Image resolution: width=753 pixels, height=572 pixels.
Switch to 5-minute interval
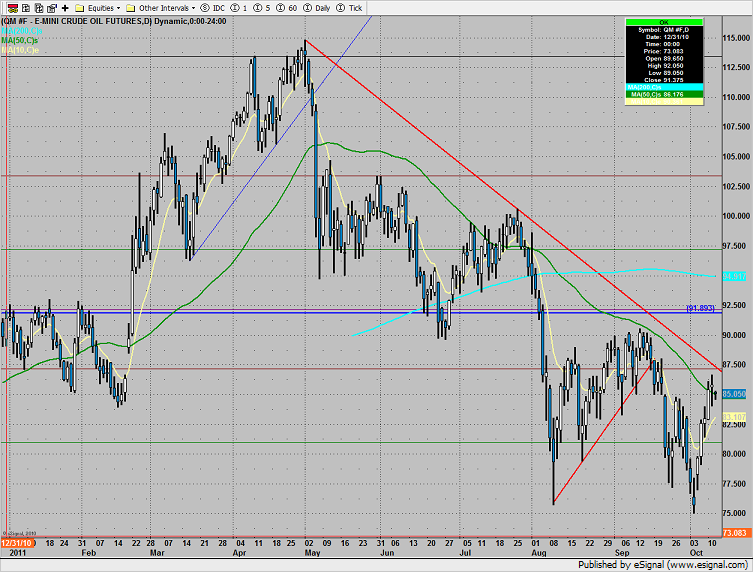[x=261, y=8]
